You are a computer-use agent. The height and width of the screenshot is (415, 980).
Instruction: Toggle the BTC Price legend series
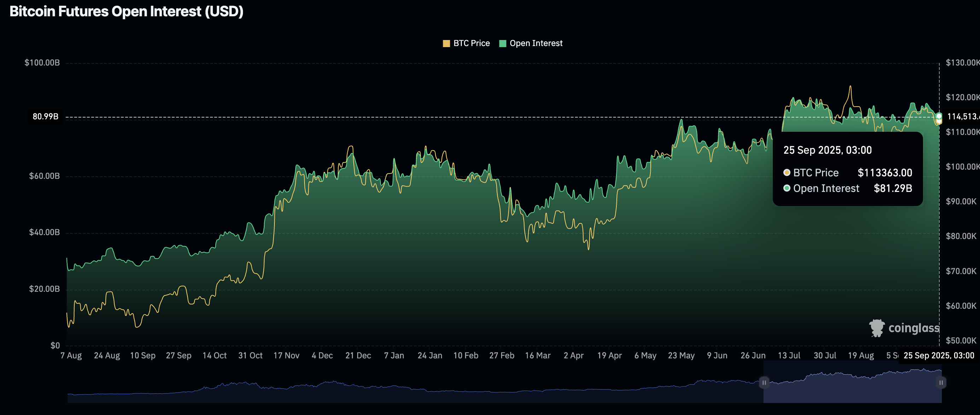click(x=471, y=44)
